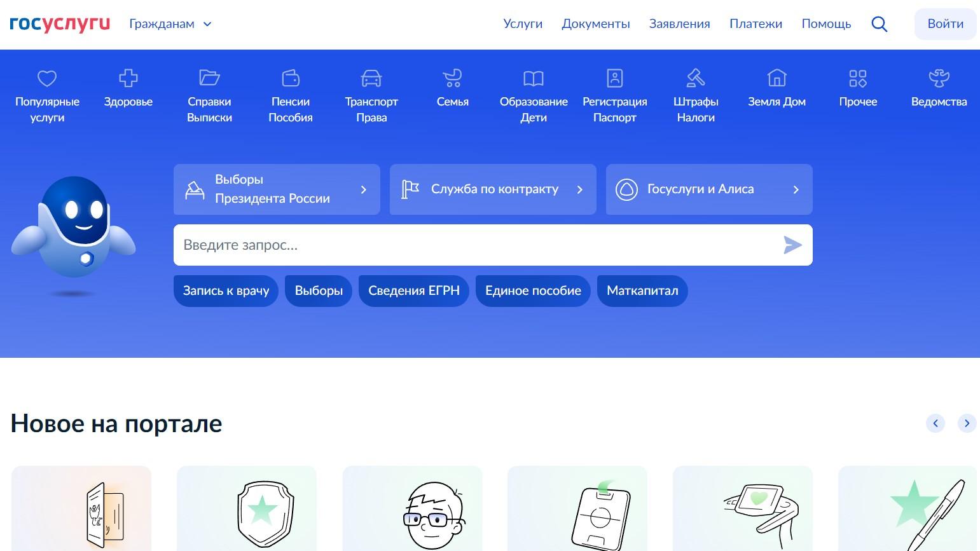This screenshot has width=980, height=551.
Task: Click the send arrow in query field
Action: tap(792, 245)
